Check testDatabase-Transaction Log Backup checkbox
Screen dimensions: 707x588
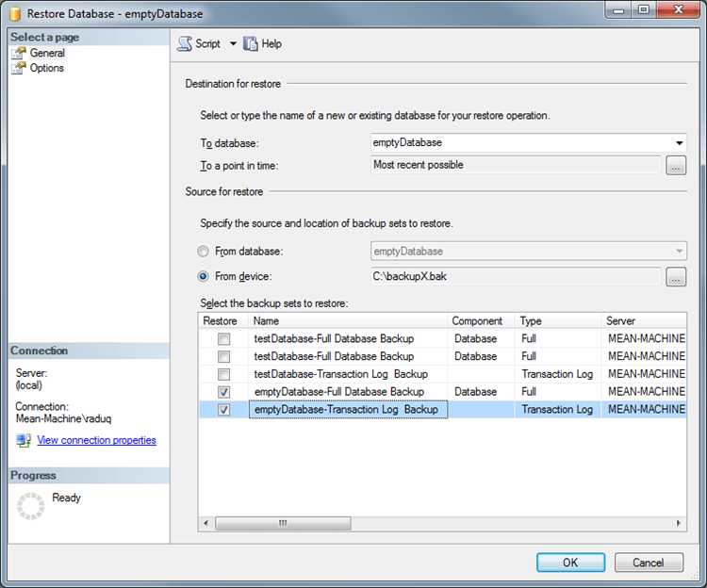click(x=223, y=374)
